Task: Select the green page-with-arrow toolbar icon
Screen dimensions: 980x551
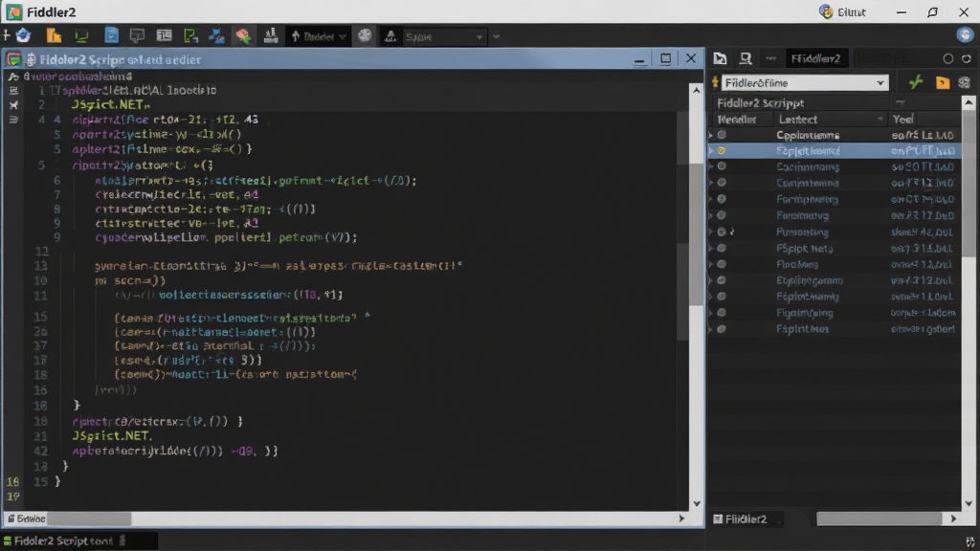Action: [x=191, y=36]
